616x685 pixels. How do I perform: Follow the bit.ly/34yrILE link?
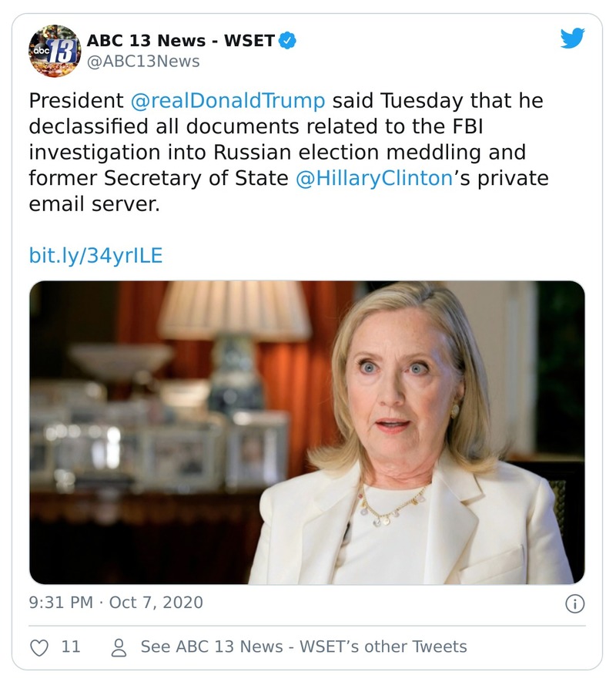(x=95, y=256)
